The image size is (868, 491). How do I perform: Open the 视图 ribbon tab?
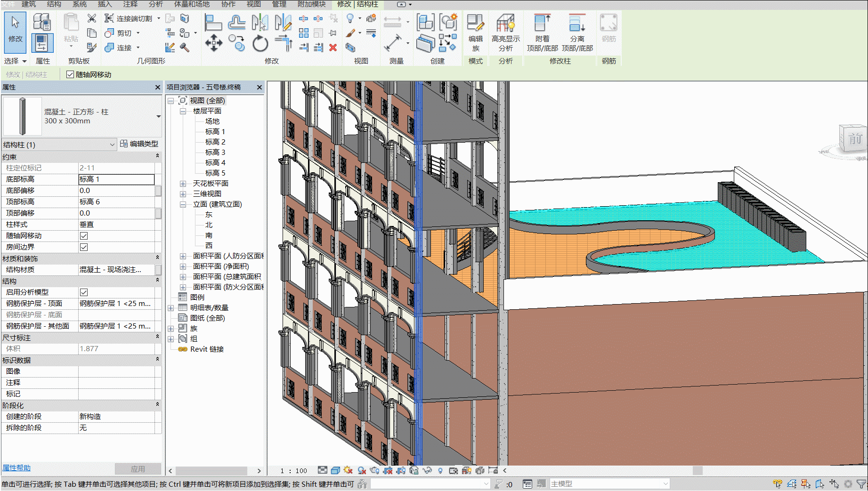point(253,4)
